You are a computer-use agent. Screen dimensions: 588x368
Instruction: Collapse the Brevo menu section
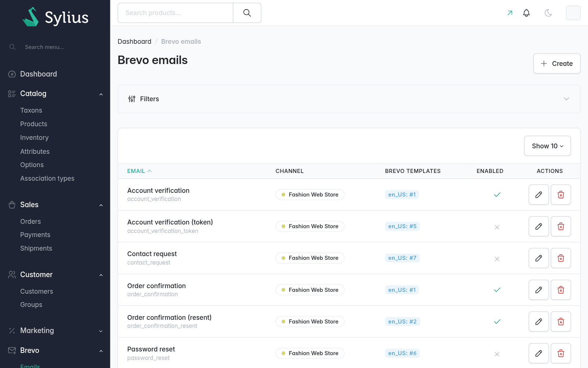55,351
